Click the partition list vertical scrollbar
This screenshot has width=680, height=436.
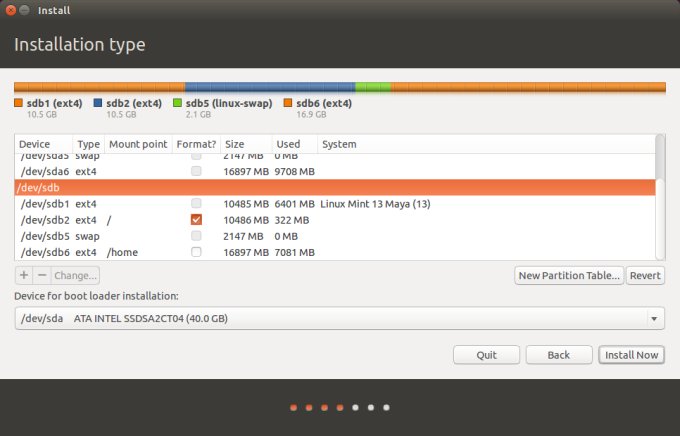point(660,200)
